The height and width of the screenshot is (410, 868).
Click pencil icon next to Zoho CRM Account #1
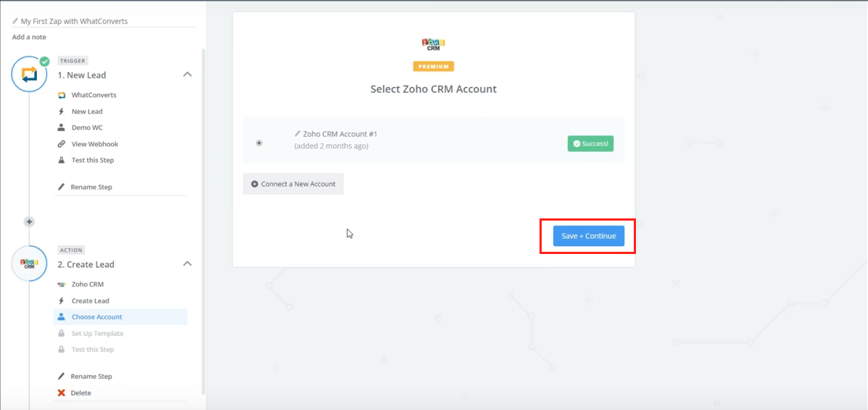point(298,134)
